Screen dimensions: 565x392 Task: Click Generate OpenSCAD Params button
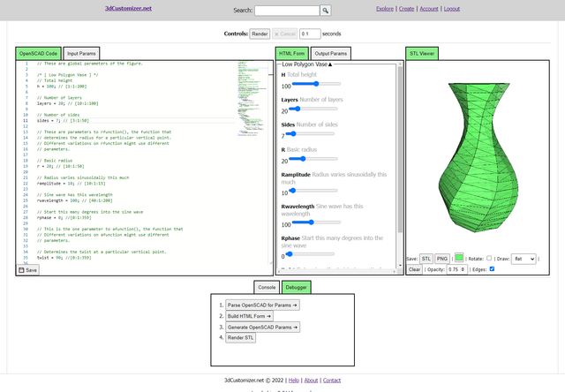pos(263,328)
